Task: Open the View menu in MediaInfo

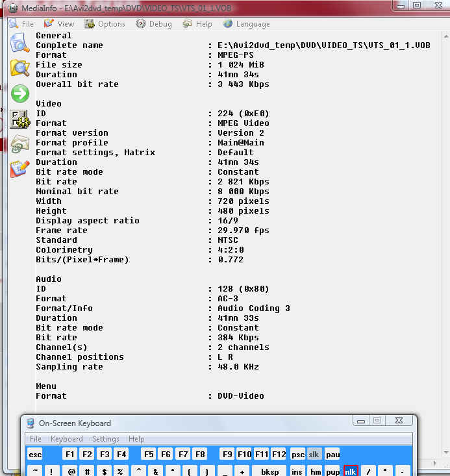Action: [x=59, y=23]
